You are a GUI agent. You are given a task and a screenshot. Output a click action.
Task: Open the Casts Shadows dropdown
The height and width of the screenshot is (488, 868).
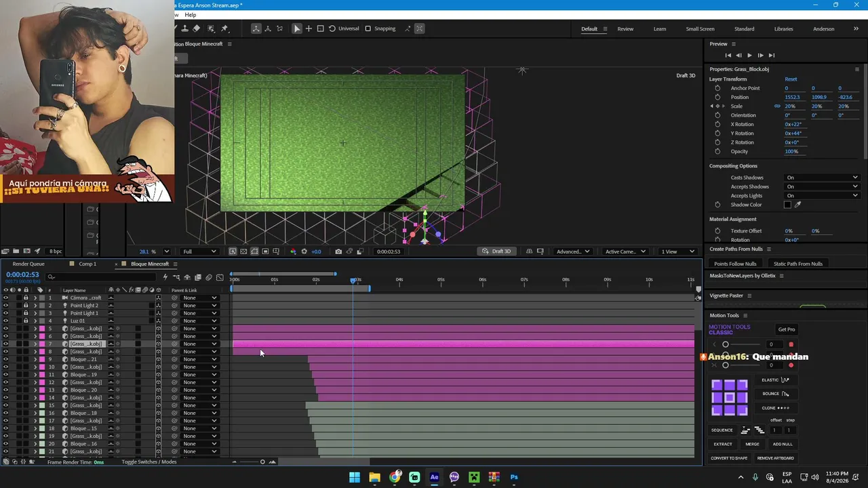click(822, 178)
